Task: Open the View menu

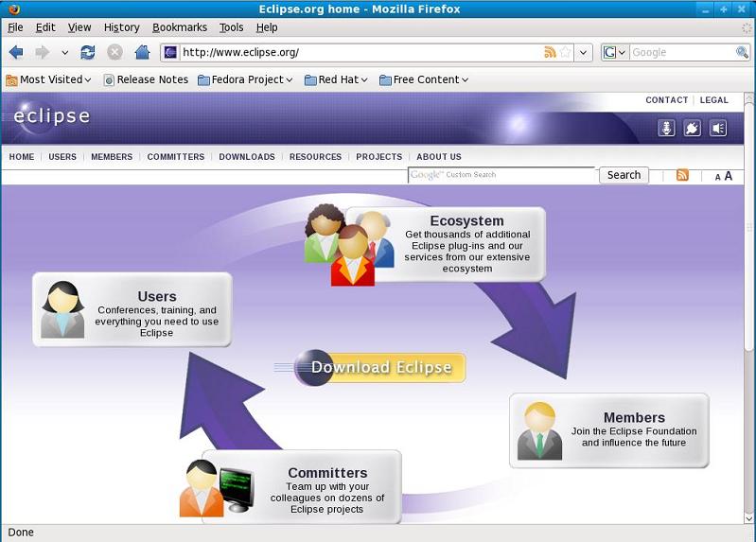Action: (x=79, y=27)
